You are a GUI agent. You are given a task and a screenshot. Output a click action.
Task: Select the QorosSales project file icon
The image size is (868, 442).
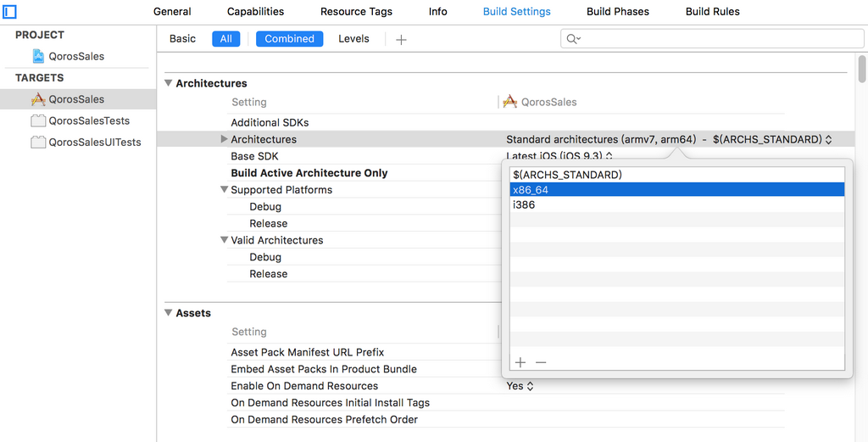(38, 56)
